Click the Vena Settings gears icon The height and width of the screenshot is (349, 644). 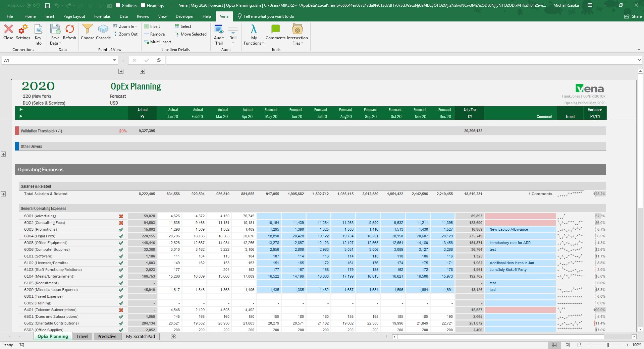[x=23, y=30]
